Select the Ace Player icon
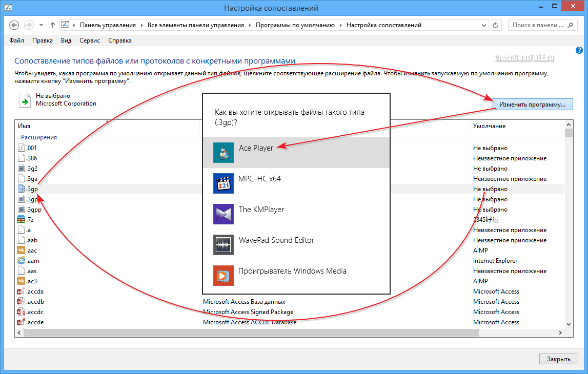Screen dimensions: 588x374 click(x=223, y=153)
